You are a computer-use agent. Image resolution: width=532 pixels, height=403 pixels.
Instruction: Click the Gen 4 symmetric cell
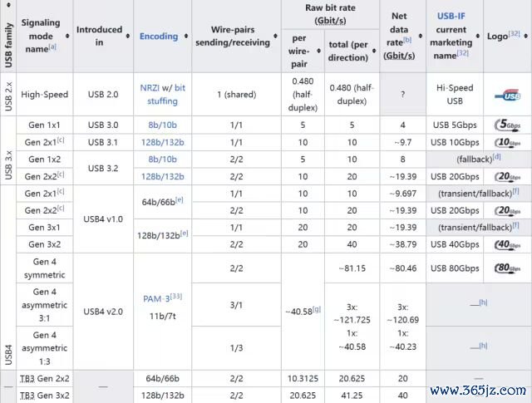pos(44,268)
